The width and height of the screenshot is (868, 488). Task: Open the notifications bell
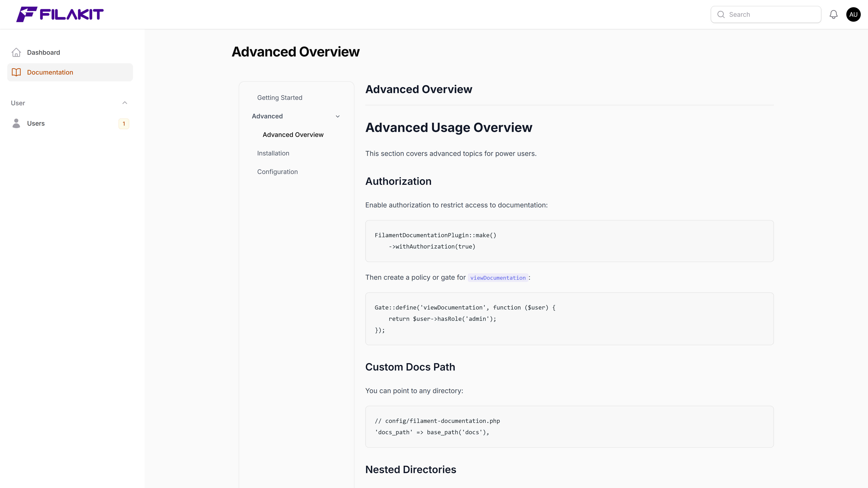click(834, 14)
